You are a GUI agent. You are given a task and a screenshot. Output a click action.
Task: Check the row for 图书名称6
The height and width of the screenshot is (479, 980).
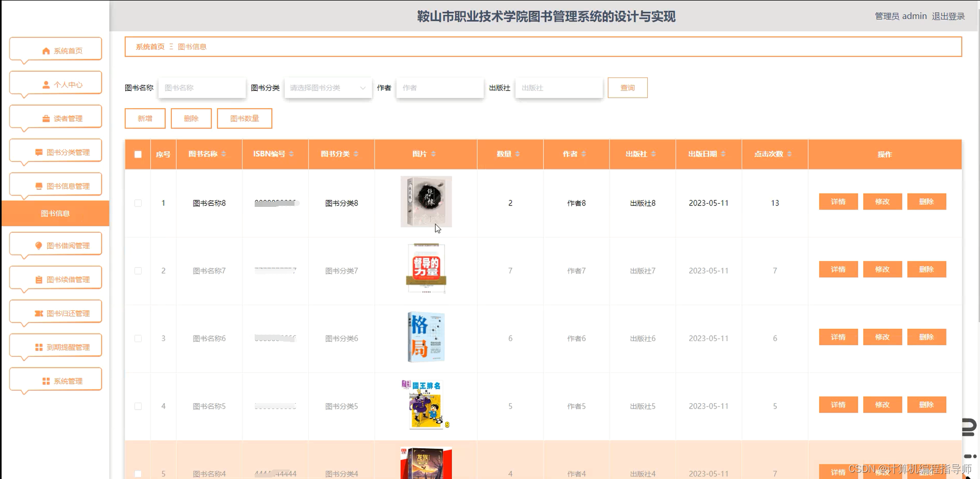(138, 338)
